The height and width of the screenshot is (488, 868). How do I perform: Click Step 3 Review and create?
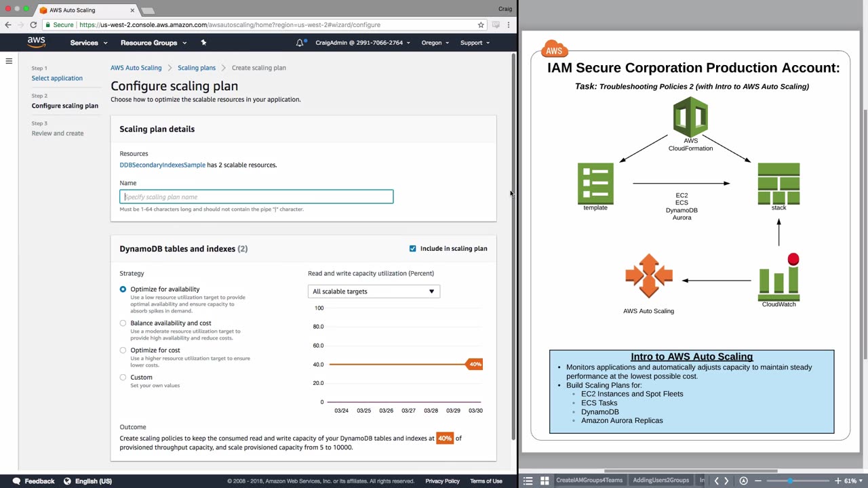coord(58,134)
